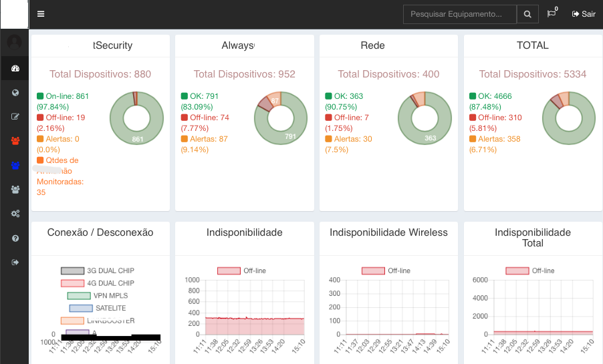Open the dashboard gauge icon in sidebar

[x=15, y=68]
